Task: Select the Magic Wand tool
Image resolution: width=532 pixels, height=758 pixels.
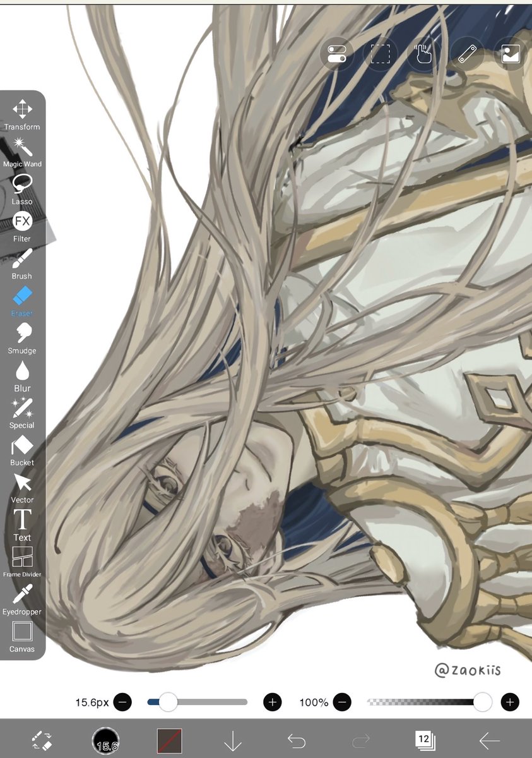Action: pyautogui.click(x=22, y=152)
